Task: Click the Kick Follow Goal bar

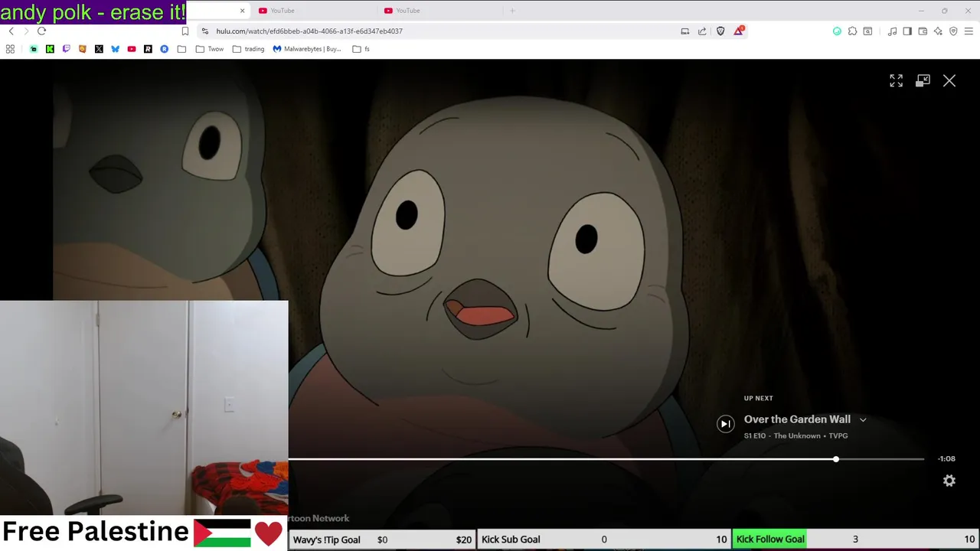Action: click(855, 540)
